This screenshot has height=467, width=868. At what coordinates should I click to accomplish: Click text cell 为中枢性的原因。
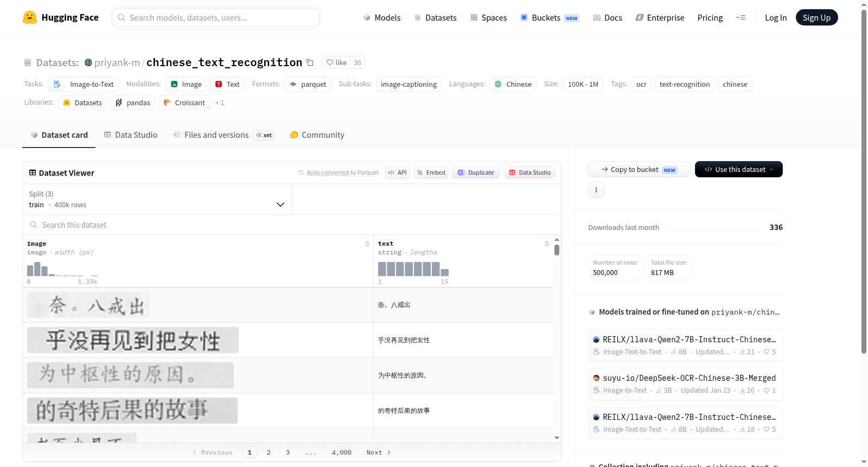tap(463, 375)
